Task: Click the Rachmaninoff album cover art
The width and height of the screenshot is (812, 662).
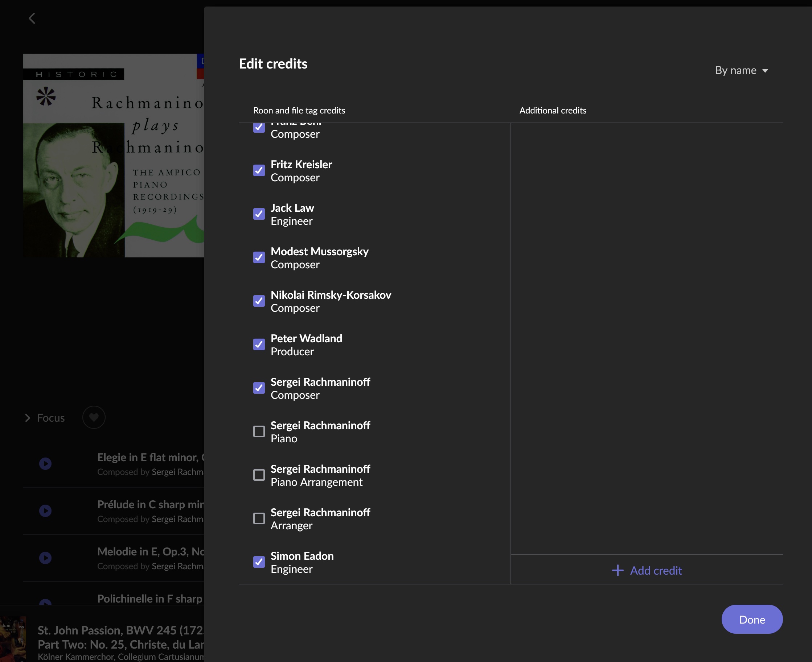Action: point(113,155)
